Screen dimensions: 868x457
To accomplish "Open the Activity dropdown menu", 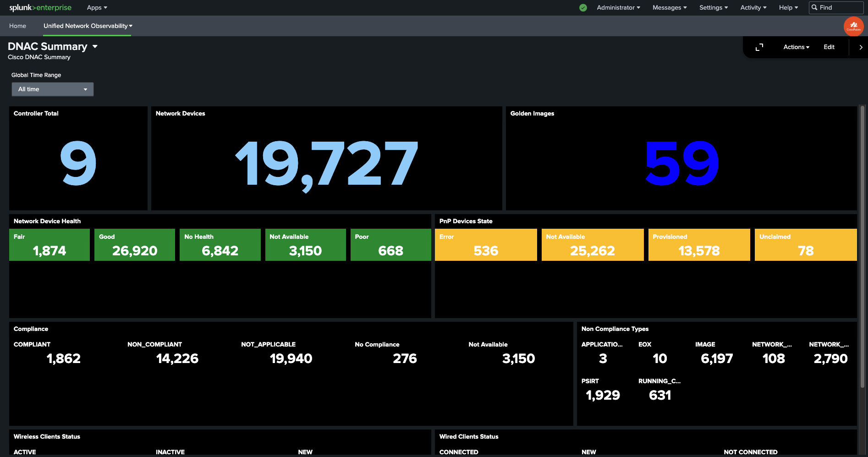I will [x=753, y=8].
